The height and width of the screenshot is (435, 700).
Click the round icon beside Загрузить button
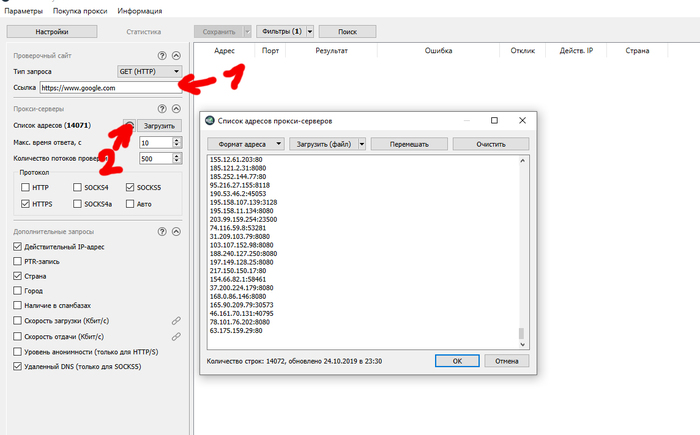pyautogui.click(x=130, y=125)
